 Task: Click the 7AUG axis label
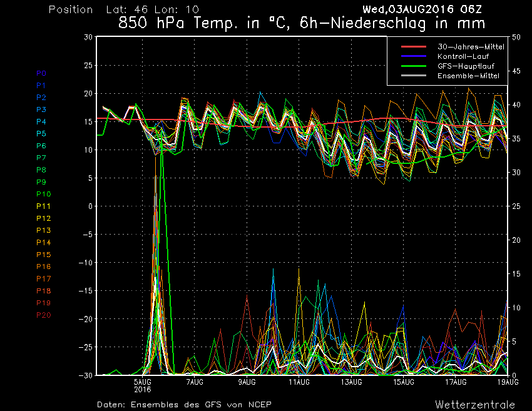click(x=195, y=382)
